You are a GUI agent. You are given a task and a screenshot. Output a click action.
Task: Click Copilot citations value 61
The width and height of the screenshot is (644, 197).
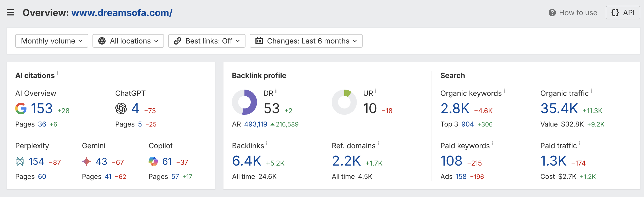(167, 162)
